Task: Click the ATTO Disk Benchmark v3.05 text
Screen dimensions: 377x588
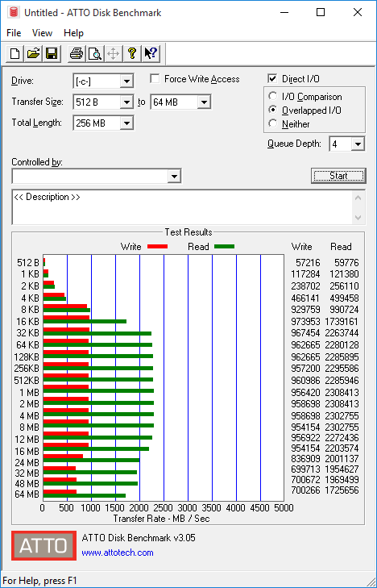Action: pyautogui.click(x=139, y=538)
